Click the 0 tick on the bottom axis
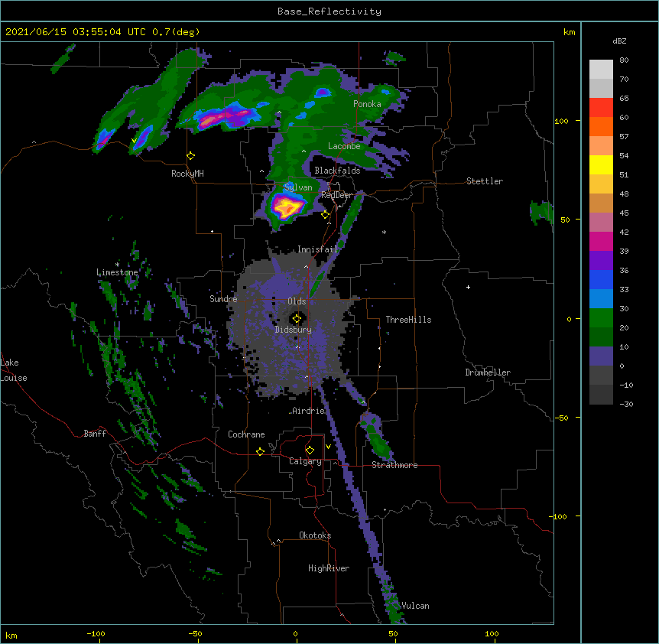The image size is (659, 644). (x=295, y=634)
